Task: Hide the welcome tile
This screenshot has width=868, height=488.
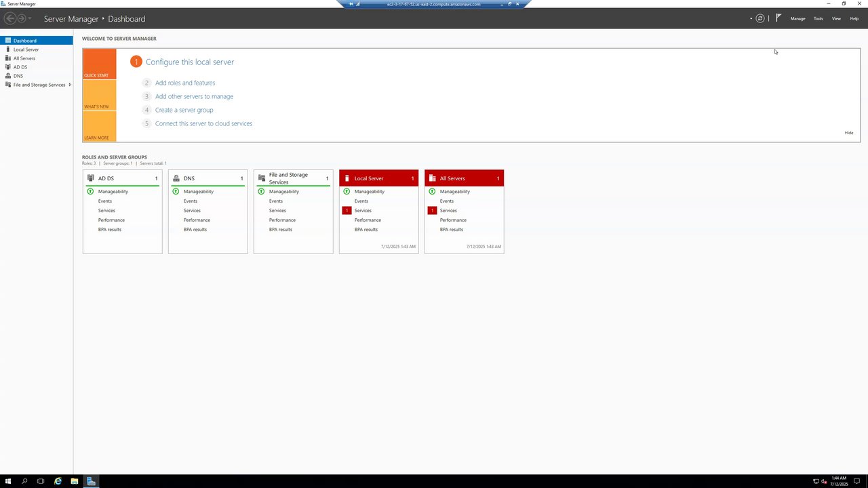Action: [x=849, y=133]
